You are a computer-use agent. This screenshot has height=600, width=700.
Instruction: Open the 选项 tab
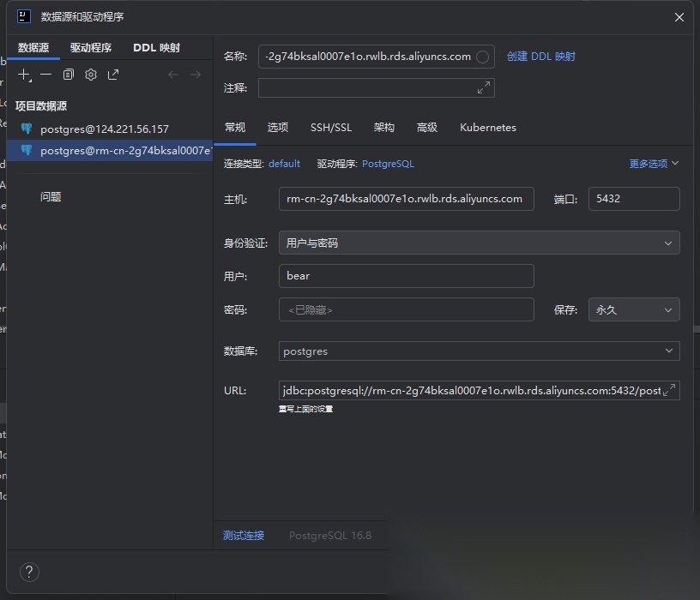(x=278, y=128)
